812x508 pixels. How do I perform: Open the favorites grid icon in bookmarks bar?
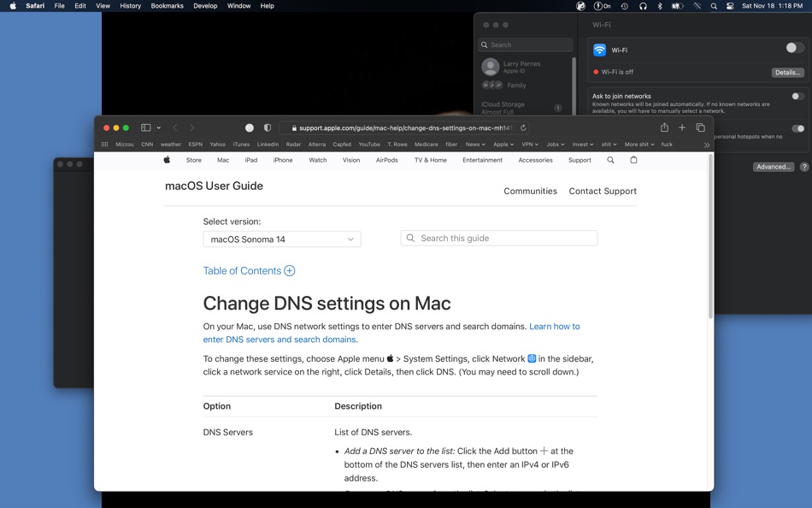pos(104,145)
